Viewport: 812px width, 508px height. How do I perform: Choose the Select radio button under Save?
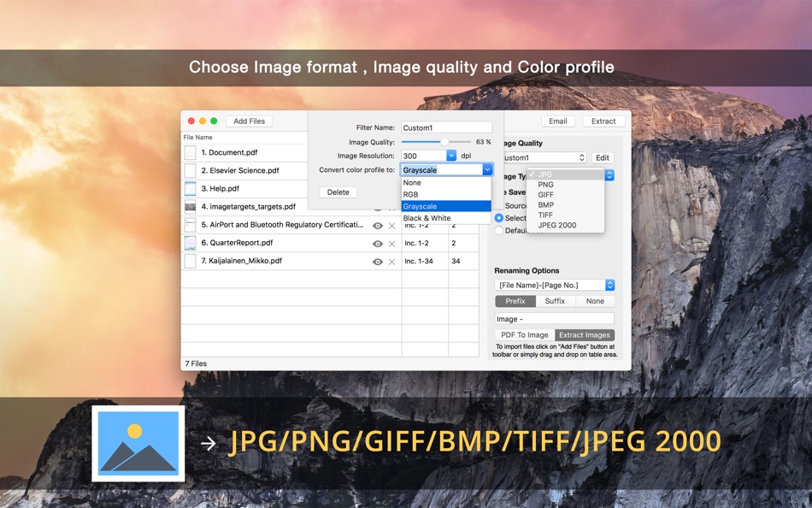(x=498, y=218)
